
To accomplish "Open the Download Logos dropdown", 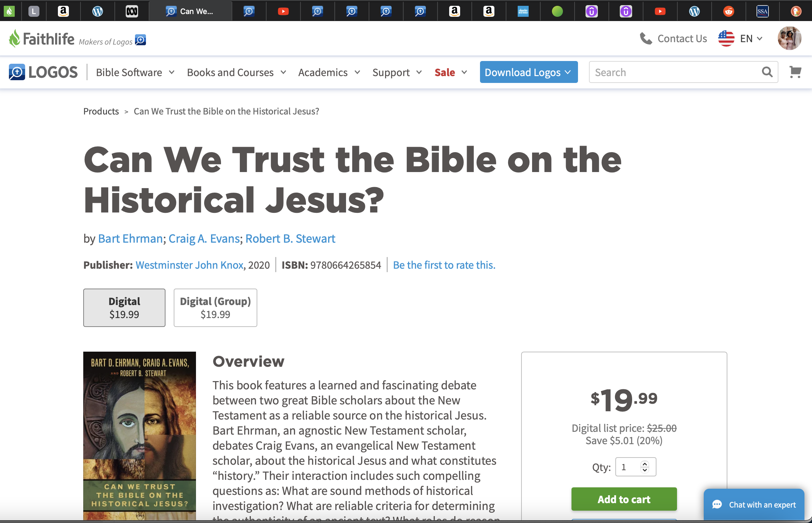I will 529,72.
